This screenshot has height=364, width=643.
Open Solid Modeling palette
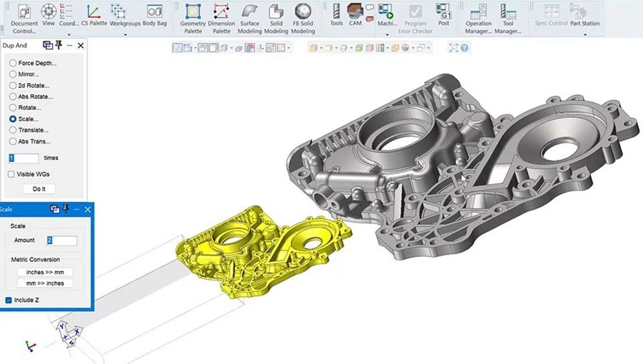pyautogui.click(x=276, y=19)
